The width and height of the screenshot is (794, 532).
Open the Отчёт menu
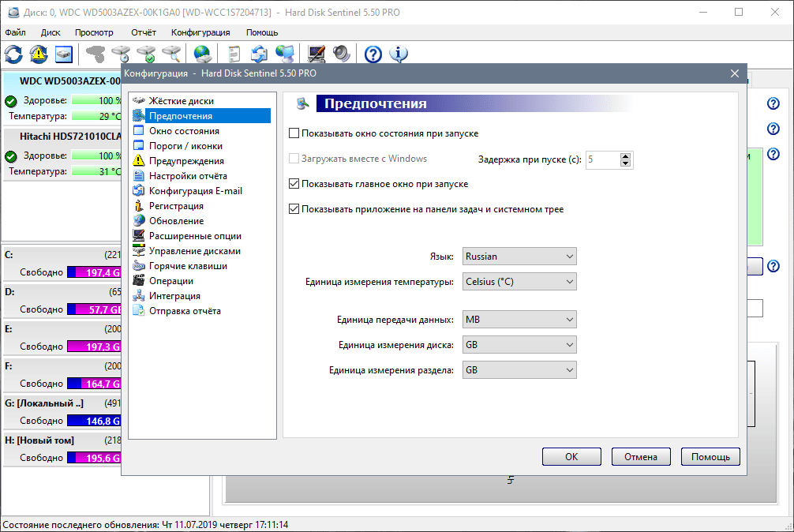coord(143,32)
